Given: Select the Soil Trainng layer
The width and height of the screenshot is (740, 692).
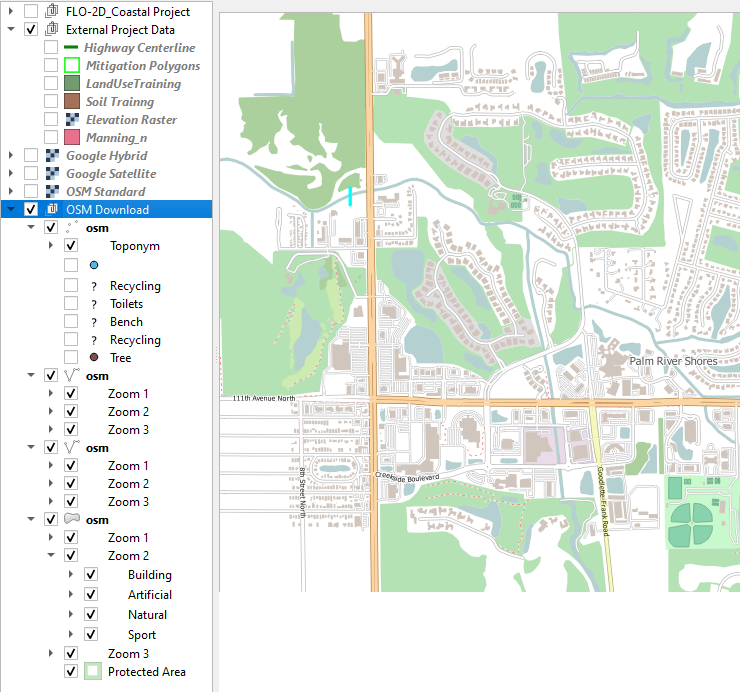Looking at the screenshot, I should pos(119,102).
